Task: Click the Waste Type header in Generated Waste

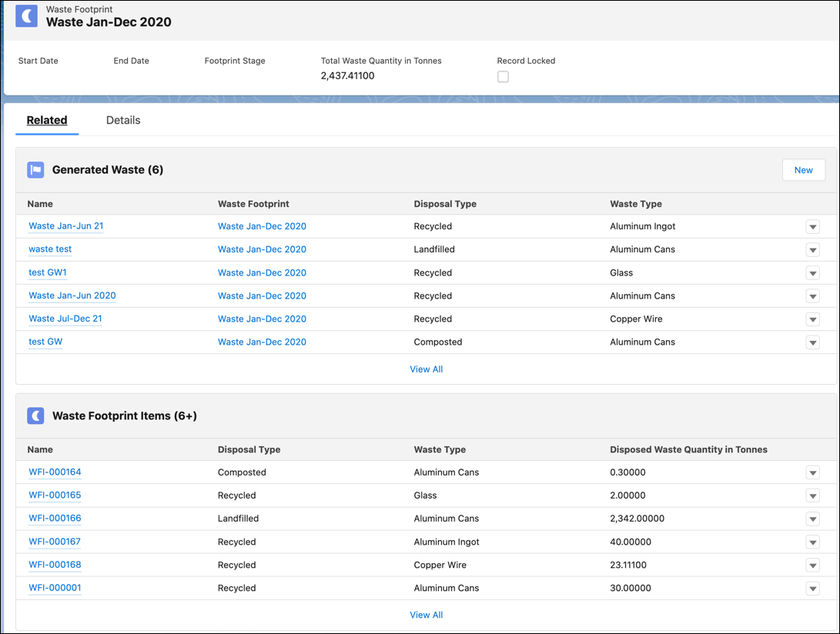Action: tap(636, 203)
